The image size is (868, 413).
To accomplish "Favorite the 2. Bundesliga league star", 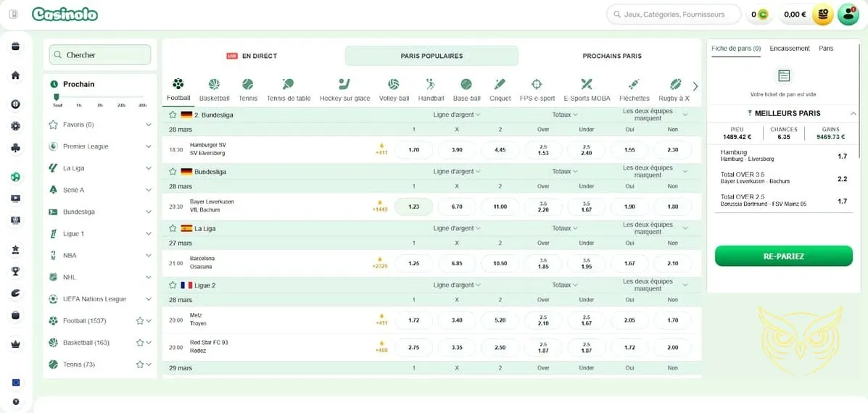I will click(x=173, y=115).
